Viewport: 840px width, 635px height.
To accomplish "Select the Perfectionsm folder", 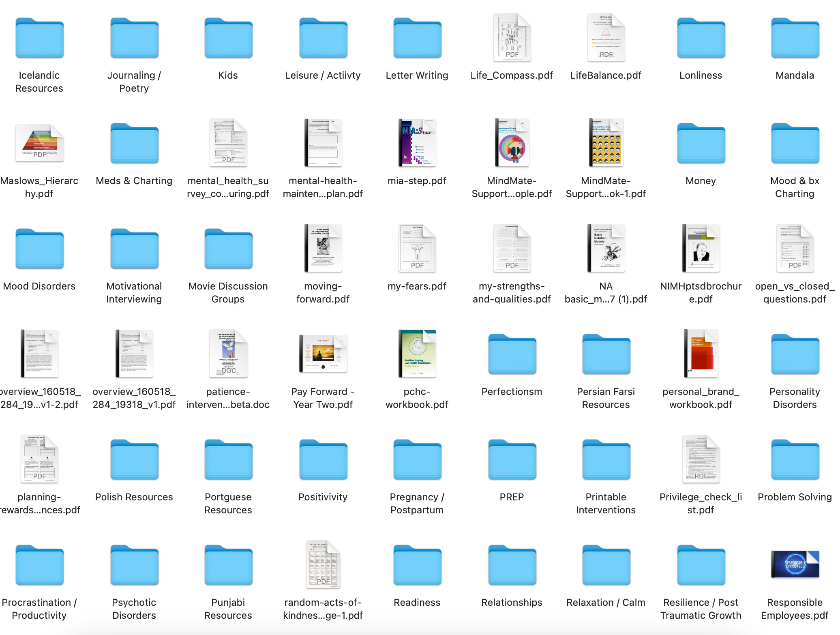I will (x=512, y=354).
